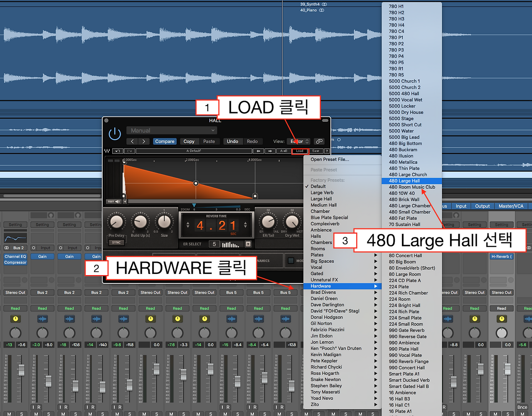This screenshot has width=532, height=416.
Task: Open the Manual preset dropdown
Action: coord(171,130)
